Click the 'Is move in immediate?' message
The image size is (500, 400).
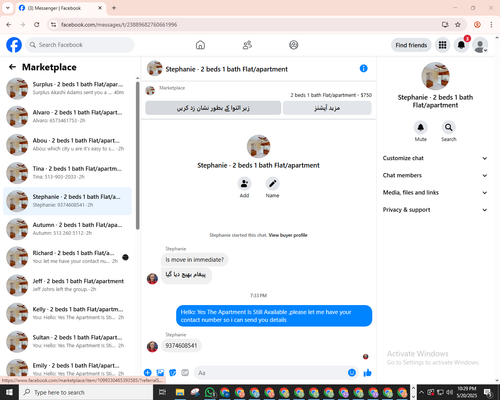coord(195,260)
